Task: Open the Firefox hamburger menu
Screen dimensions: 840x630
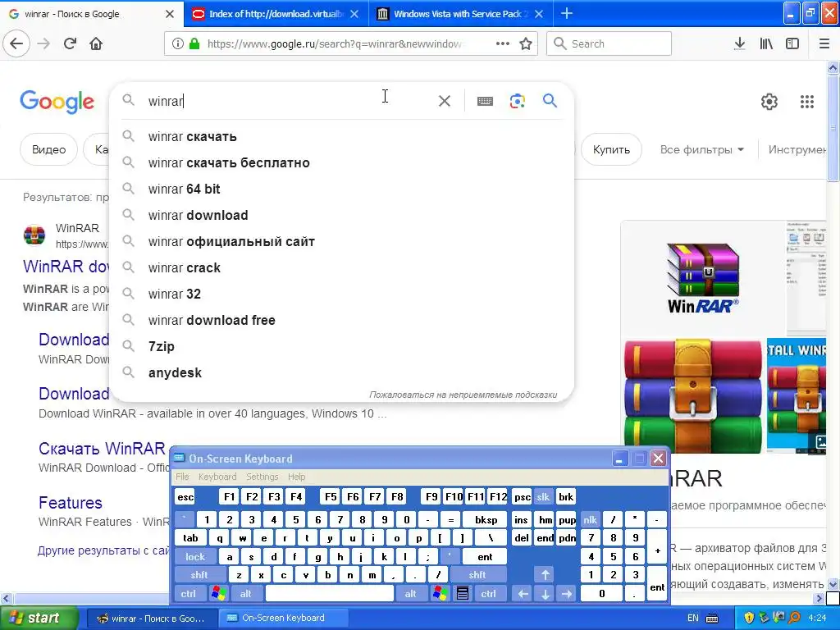Action: coord(824,44)
